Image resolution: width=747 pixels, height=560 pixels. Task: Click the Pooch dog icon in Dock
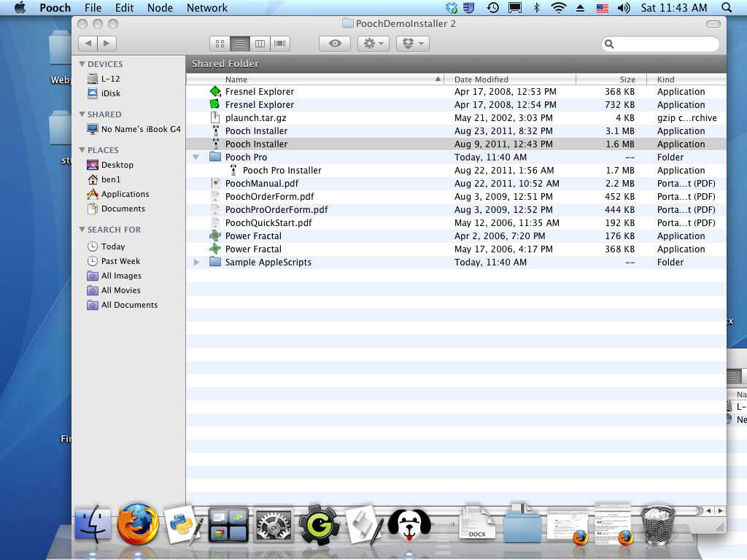point(409,525)
